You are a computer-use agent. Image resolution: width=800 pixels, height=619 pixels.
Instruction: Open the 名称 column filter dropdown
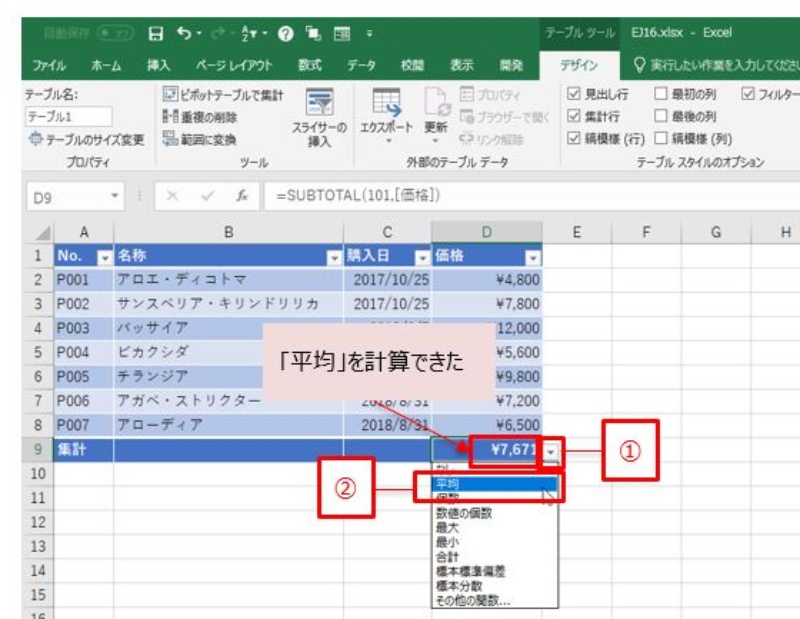(x=334, y=256)
